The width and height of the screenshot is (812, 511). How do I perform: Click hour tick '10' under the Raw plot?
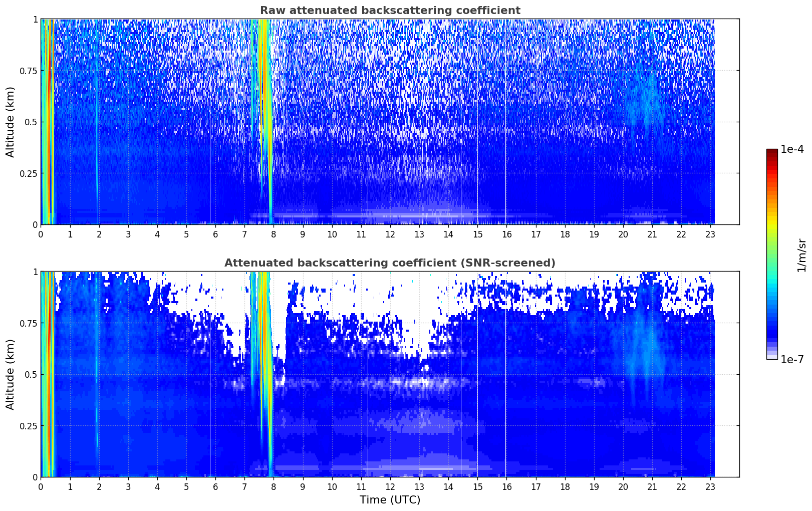coord(332,234)
